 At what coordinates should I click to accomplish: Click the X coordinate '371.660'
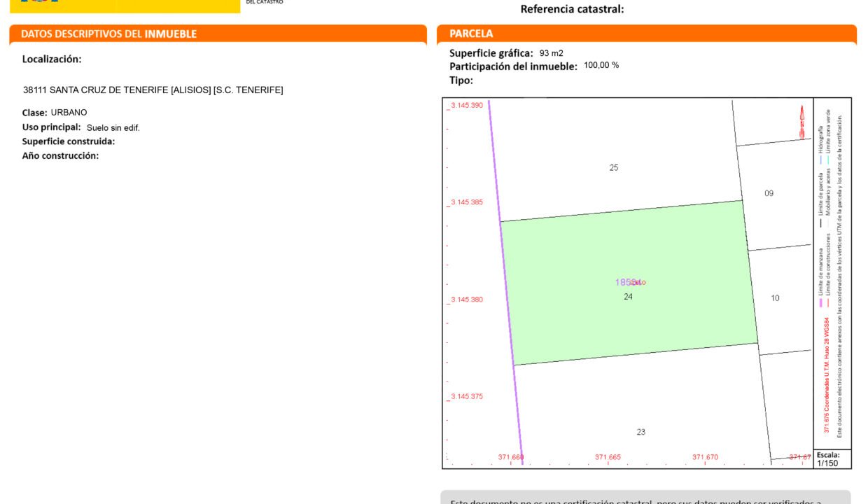[x=511, y=457]
